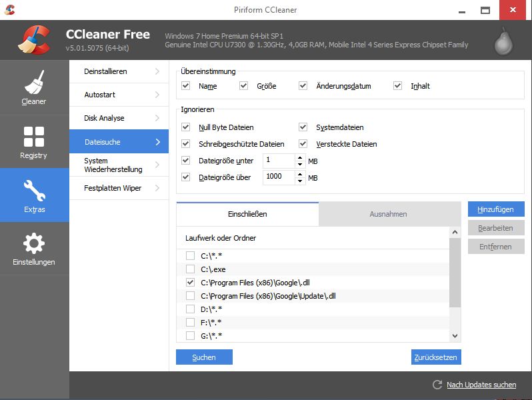Open Einstellungen gear icon
The image size is (532, 400).
[x=34, y=244]
